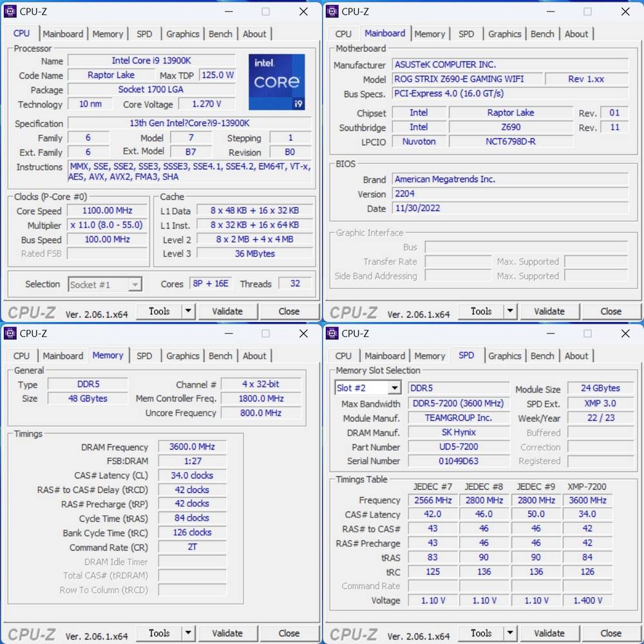Expand Tools arrow in SPD tab window
Viewport: 644px width, 644px height.
pos(510,633)
